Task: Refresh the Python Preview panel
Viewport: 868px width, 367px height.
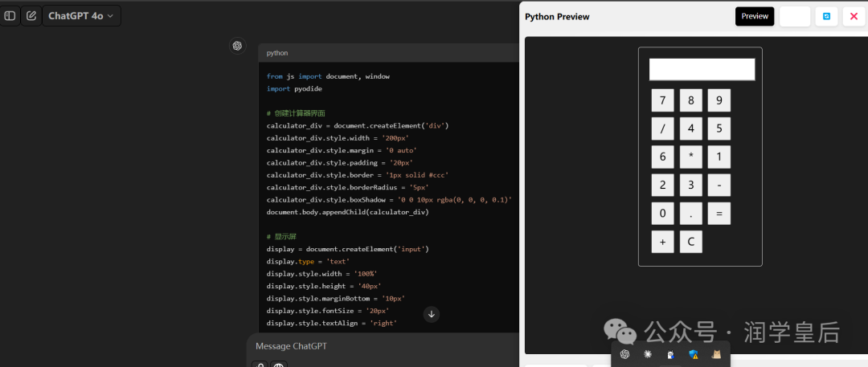Action: click(826, 17)
